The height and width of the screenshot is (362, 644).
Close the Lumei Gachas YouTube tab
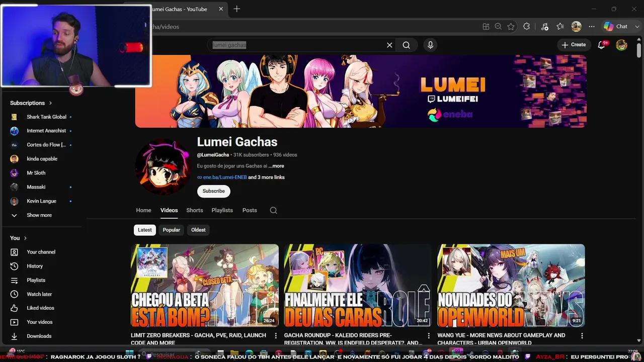(221, 9)
